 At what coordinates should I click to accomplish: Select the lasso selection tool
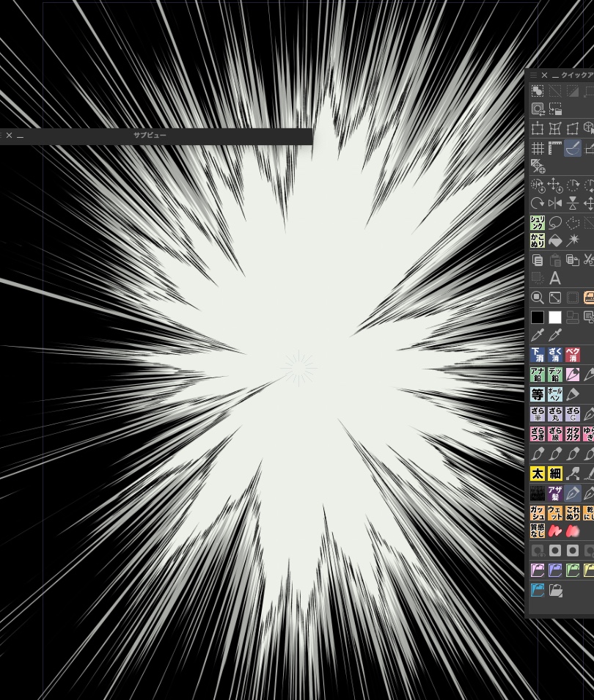pos(555,223)
